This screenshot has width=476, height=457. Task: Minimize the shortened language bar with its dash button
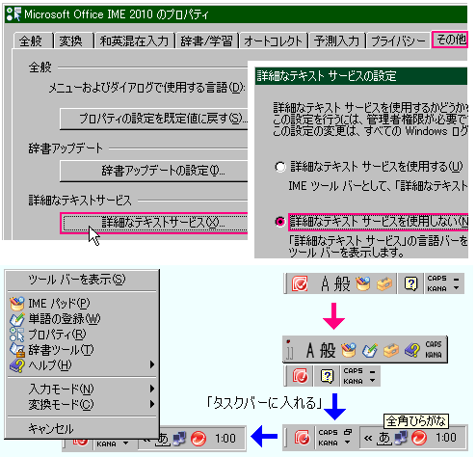(372, 371)
